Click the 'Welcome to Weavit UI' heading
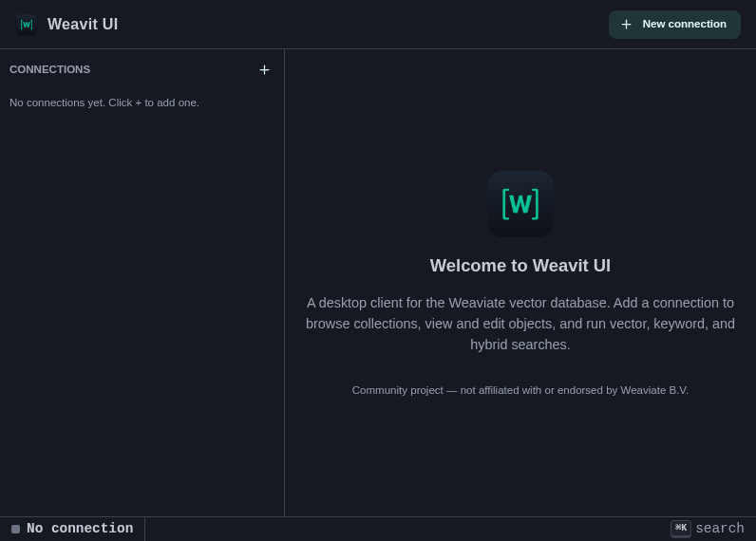 tap(520, 266)
